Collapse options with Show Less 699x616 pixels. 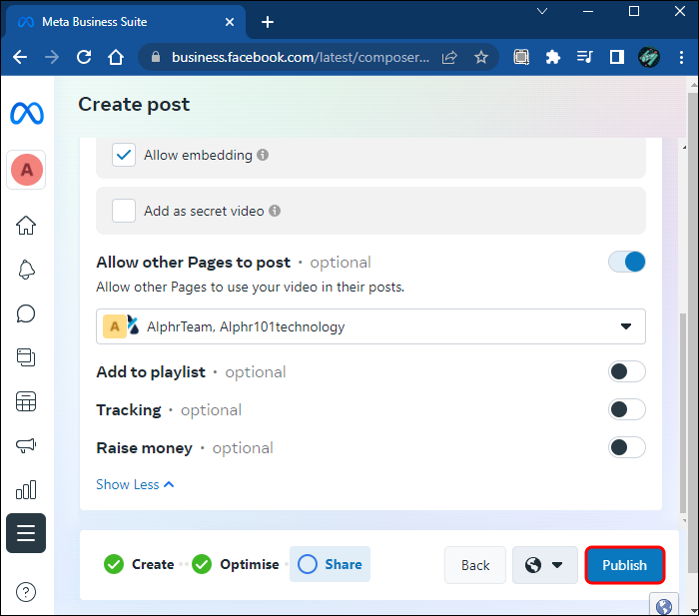tap(135, 484)
